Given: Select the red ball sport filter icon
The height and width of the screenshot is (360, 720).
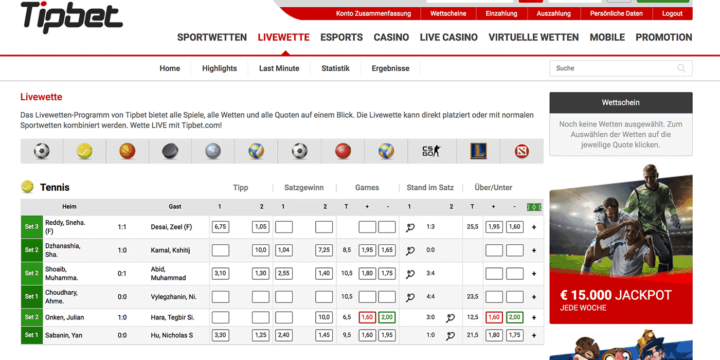Looking at the screenshot, I should click(343, 151).
